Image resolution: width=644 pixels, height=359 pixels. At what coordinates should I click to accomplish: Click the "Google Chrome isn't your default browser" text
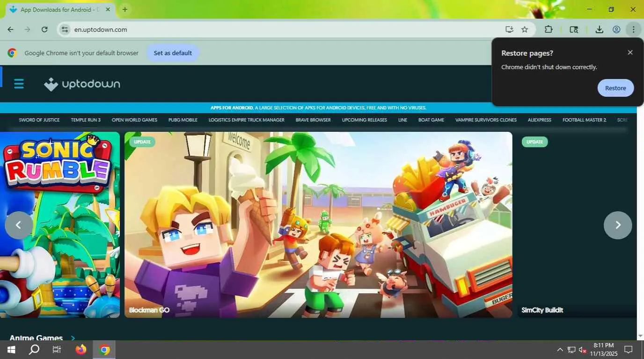[x=81, y=53]
